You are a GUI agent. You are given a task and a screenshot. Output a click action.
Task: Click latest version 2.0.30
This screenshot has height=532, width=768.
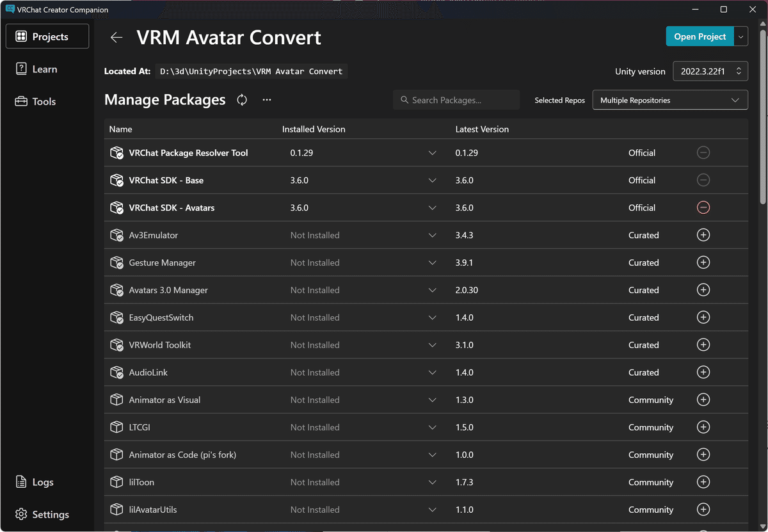pyautogui.click(x=467, y=290)
